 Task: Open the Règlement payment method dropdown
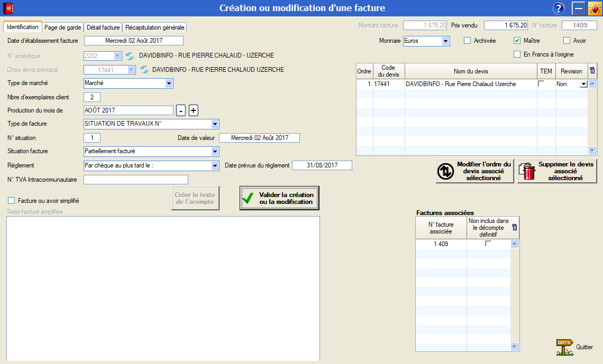(x=215, y=165)
